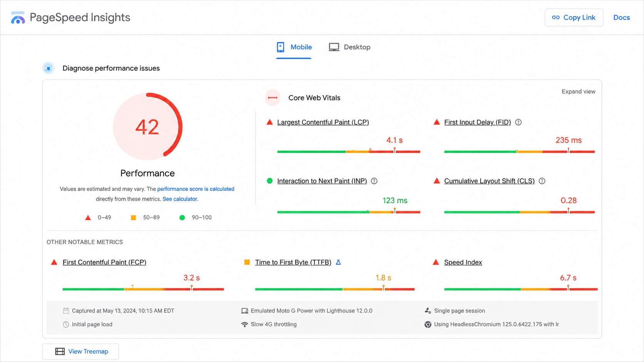Click the red triangle beside CLS
644x362 pixels.
coord(437,181)
